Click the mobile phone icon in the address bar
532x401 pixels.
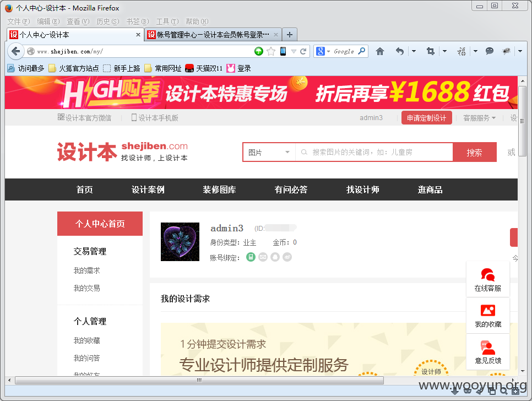tap(283, 51)
